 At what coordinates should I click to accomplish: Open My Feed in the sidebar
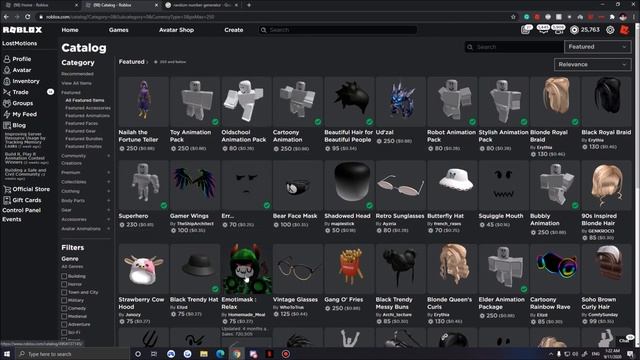click(20, 114)
